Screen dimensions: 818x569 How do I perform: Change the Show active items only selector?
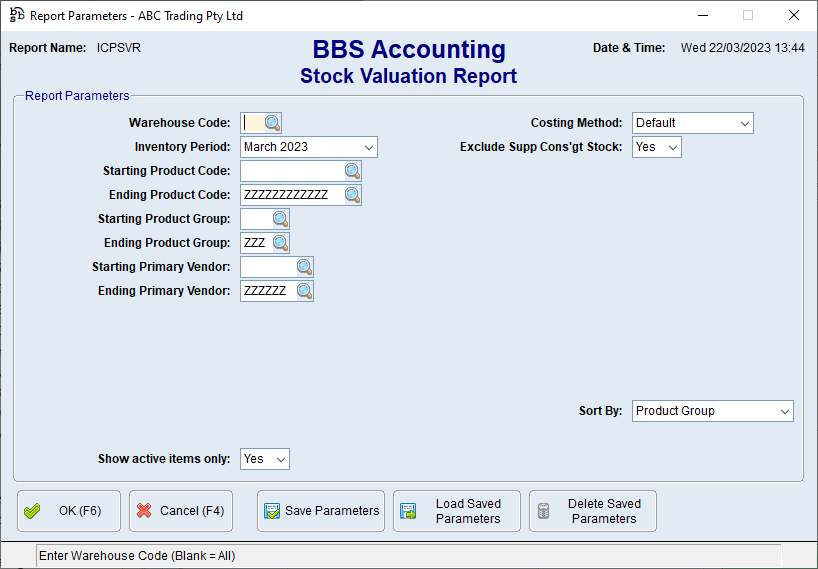click(265, 459)
